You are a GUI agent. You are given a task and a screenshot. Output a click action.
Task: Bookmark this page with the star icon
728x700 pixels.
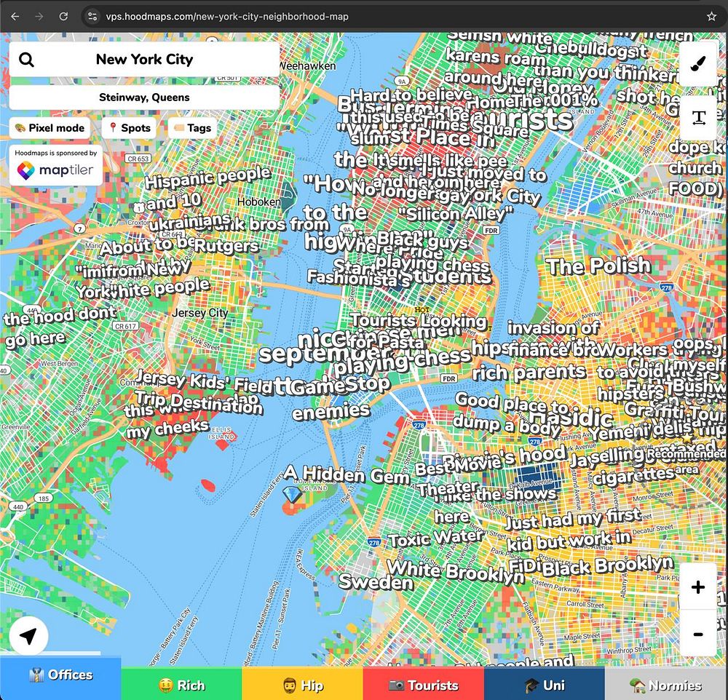(711, 16)
